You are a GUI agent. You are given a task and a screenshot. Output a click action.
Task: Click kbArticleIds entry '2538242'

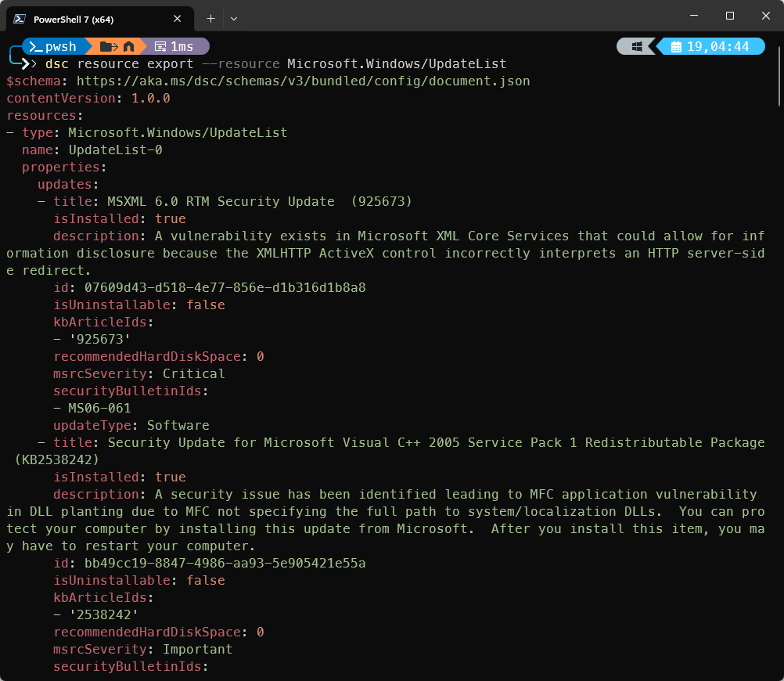[x=103, y=615]
